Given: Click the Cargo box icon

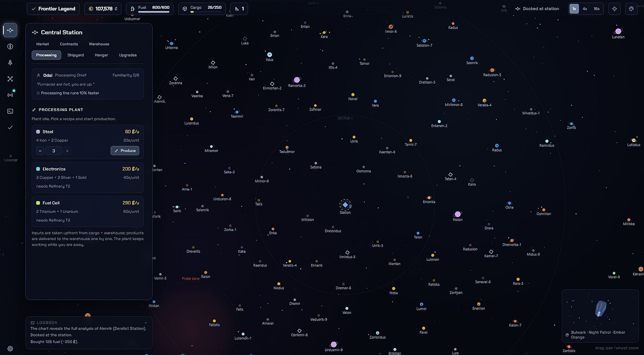Looking at the screenshot, I should tap(185, 9).
